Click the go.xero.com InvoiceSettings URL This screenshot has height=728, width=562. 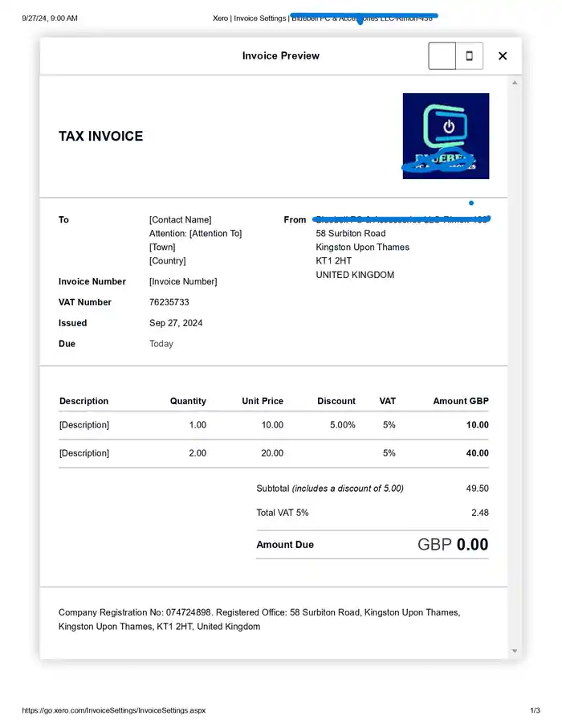114,710
